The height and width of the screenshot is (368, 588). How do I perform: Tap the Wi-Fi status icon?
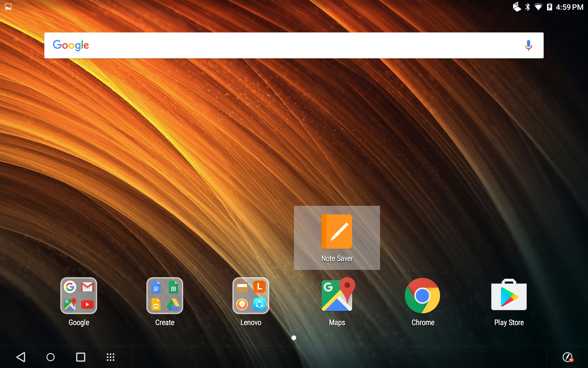pyautogui.click(x=538, y=7)
